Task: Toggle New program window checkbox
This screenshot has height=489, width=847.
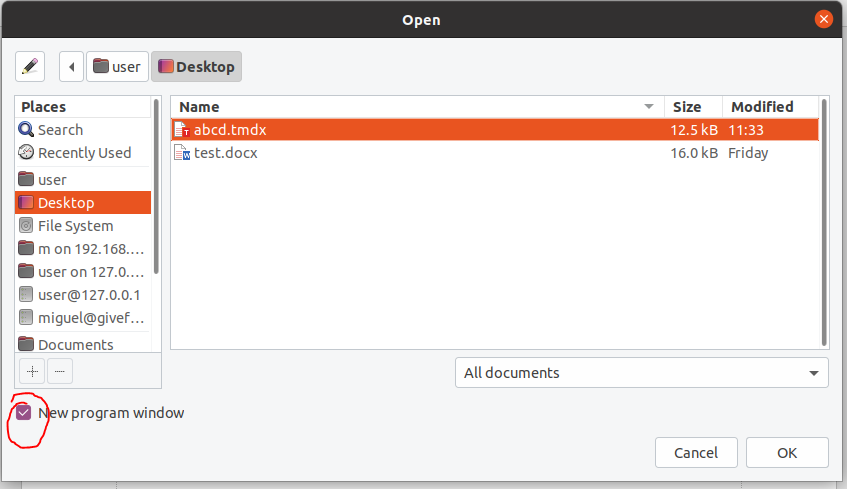Action: coord(23,413)
